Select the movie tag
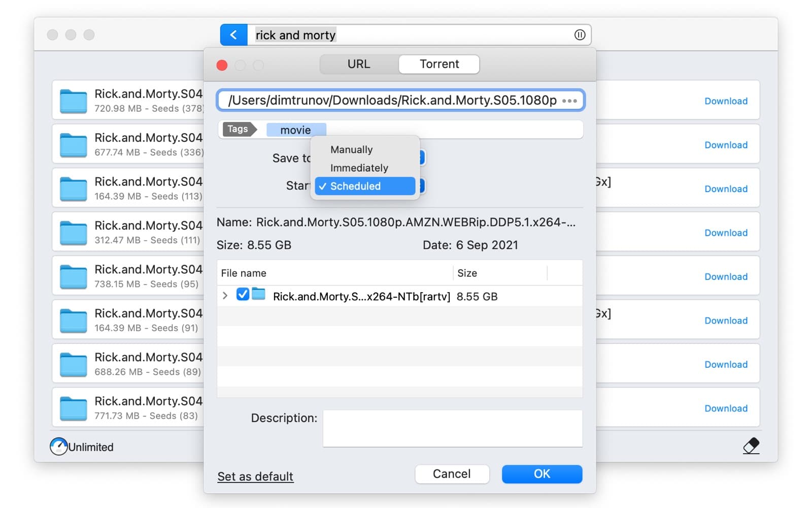Viewport: 812px width, 508px height. point(296,130)
